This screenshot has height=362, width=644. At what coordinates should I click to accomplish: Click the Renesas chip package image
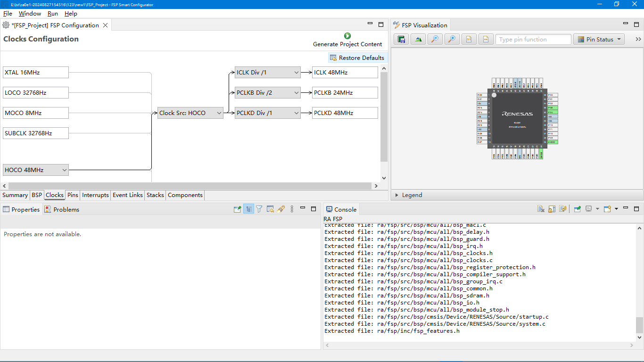pos(517,118)
